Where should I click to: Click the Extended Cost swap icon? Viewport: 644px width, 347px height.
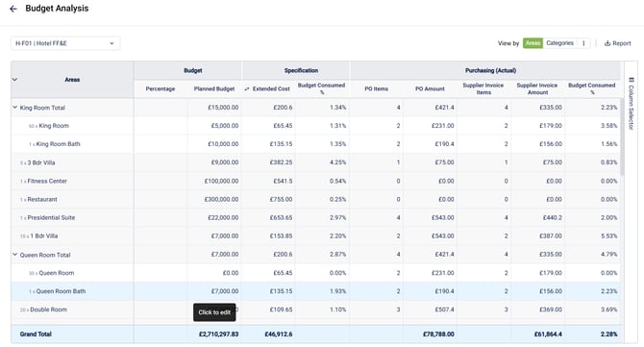click(246, 88)
